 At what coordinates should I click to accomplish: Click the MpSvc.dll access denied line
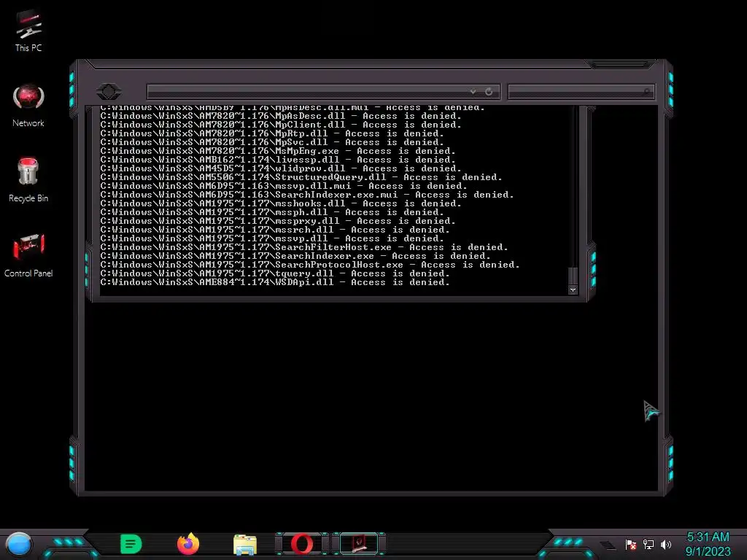pos(272,142)
